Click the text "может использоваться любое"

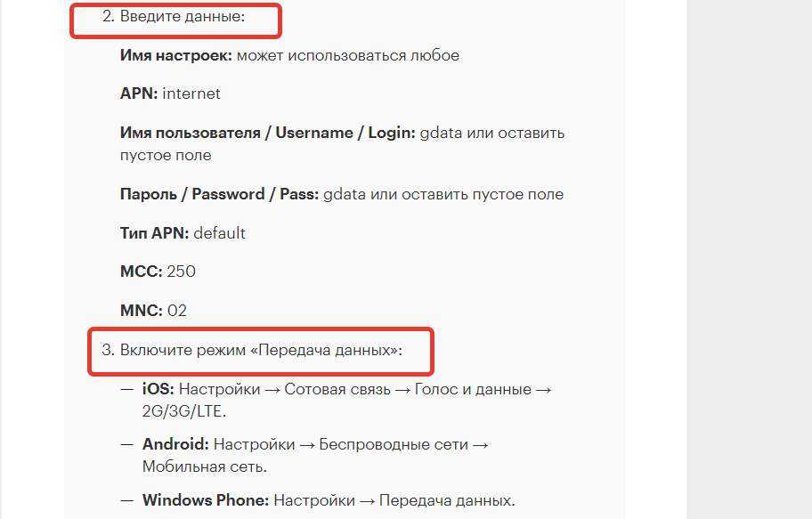pyautogui.click(x=348, y=55)
